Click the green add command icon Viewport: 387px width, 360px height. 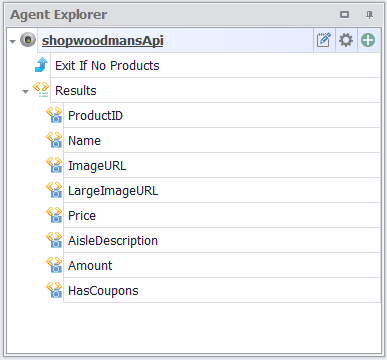[368, 40]
